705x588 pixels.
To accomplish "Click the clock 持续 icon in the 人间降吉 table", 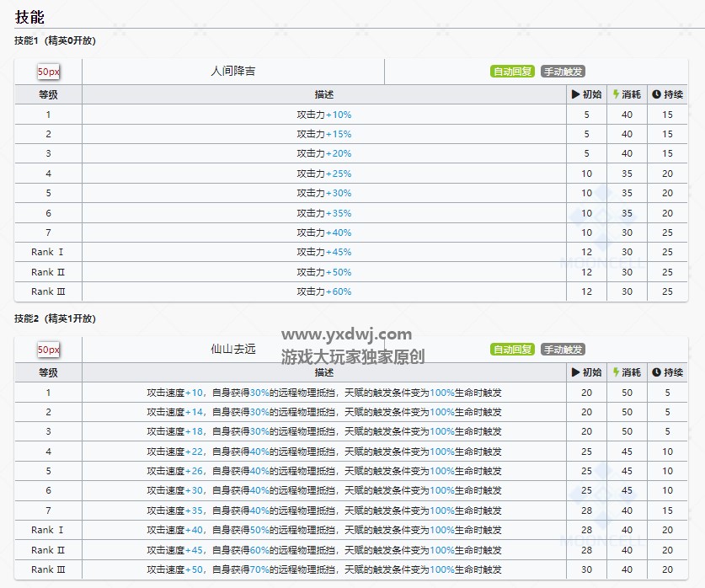I will [656, 94].
